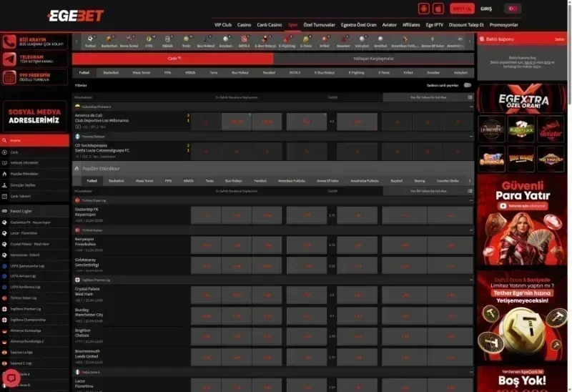Open the Aviator game thumbnail
Viewport: 572px width, 392px height.
[551, 129]
